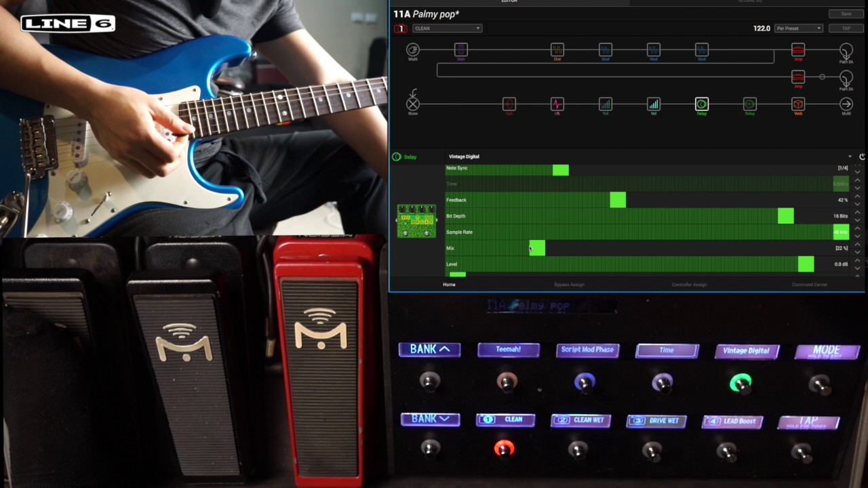Click the Save button

846,14
